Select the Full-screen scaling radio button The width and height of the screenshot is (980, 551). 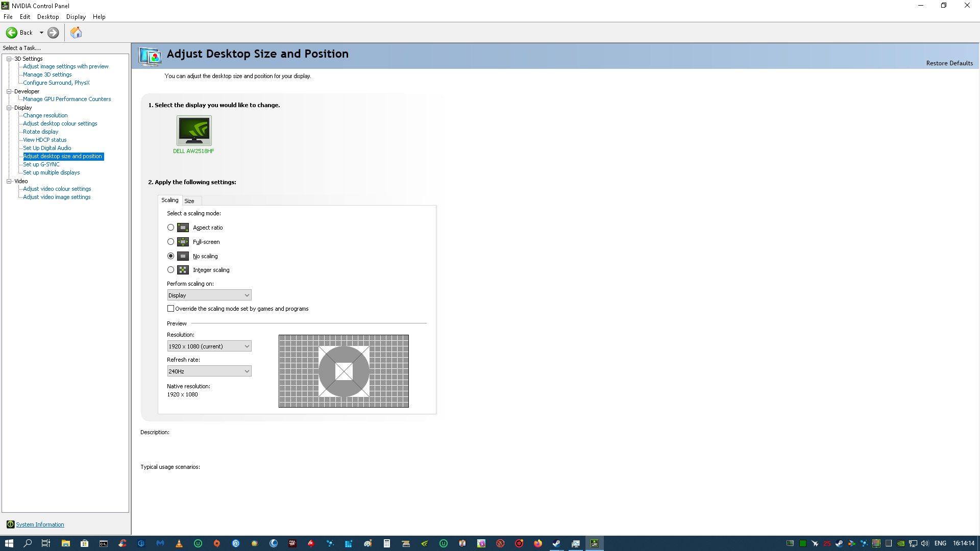click(x=170, y=242)
